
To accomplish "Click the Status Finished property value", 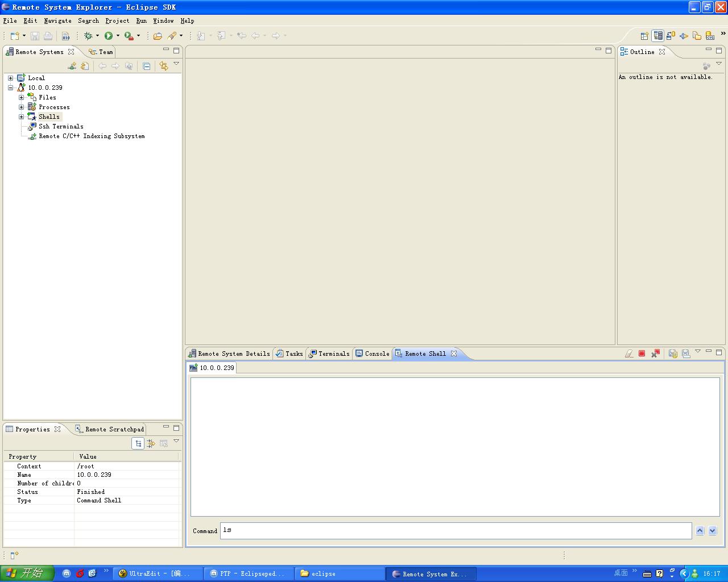I will (91, 492).
